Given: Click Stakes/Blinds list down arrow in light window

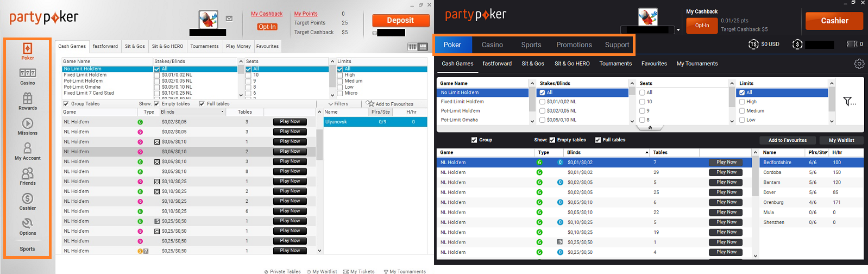Looking at the screenshot, I should click(x=241, y=95).
